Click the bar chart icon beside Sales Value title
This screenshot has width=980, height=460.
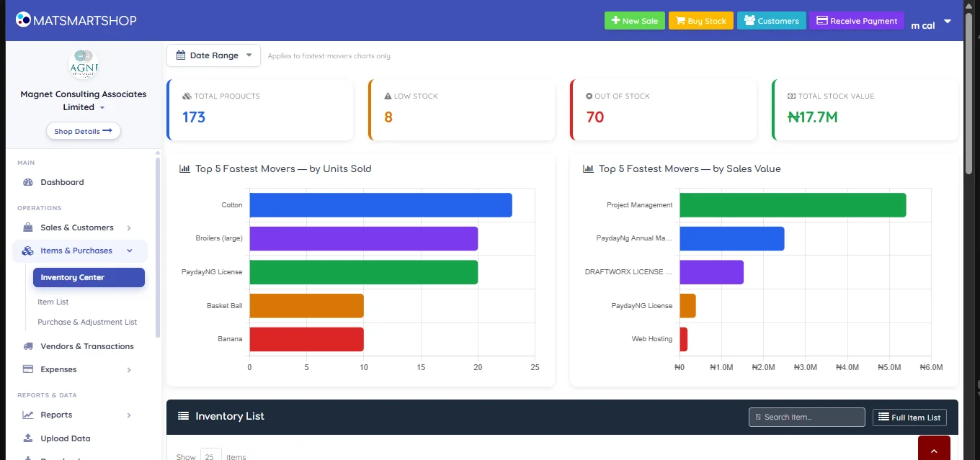click(x=588, y=168)
